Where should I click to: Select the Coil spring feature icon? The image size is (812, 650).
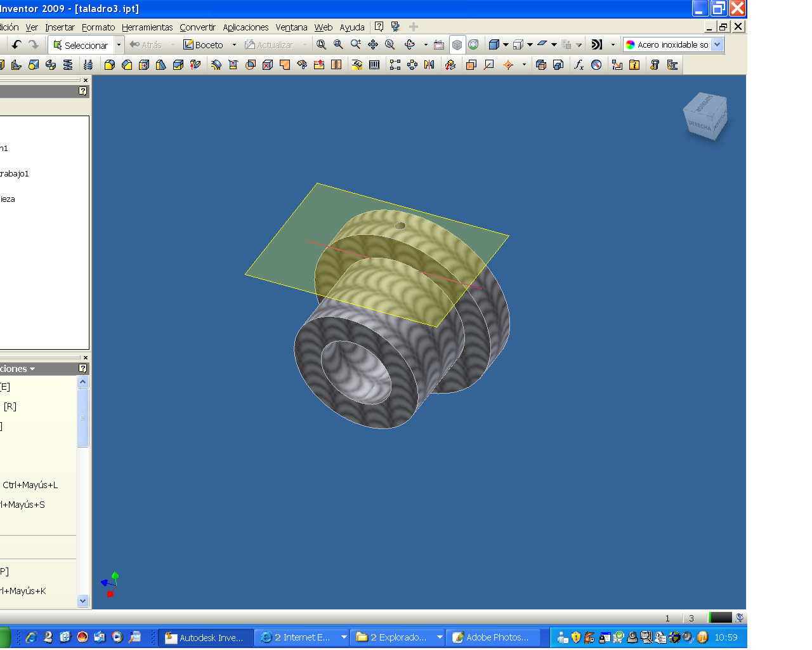68,65
